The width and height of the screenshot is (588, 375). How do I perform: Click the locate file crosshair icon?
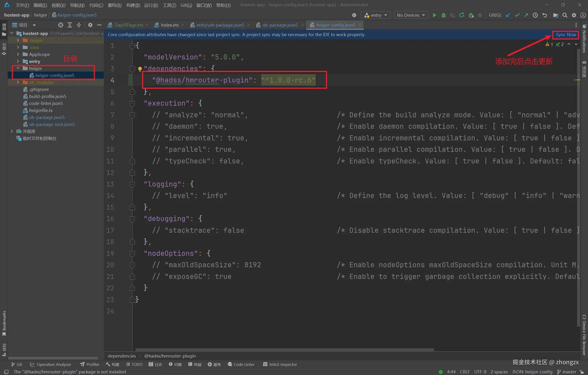point(60,25)
